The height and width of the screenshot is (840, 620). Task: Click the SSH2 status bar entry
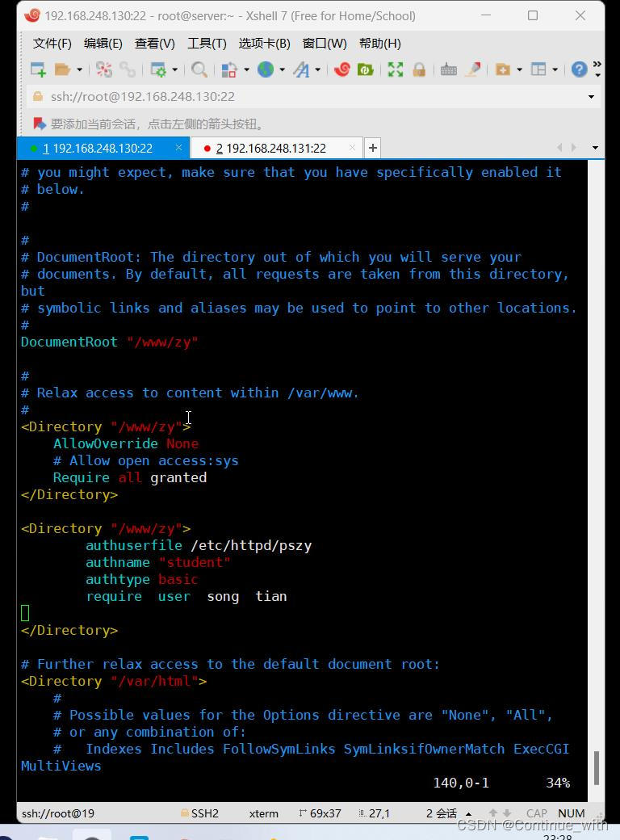(199, 813)
